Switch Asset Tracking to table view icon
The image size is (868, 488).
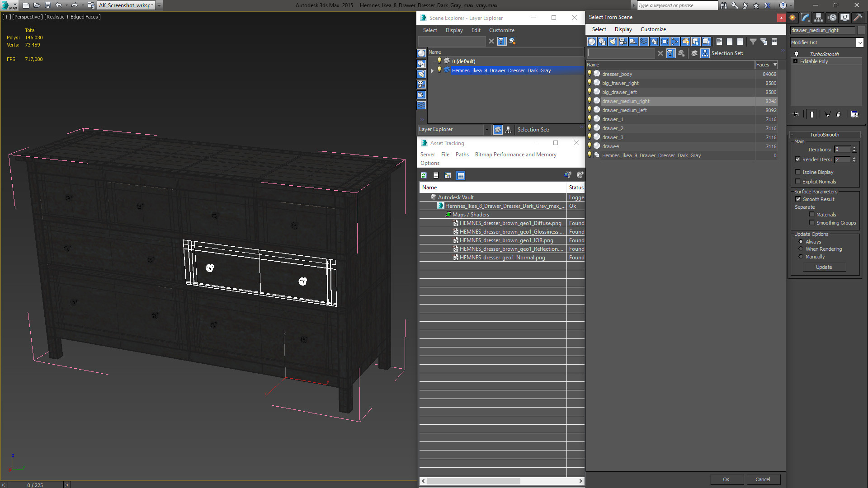click(460, 175)
